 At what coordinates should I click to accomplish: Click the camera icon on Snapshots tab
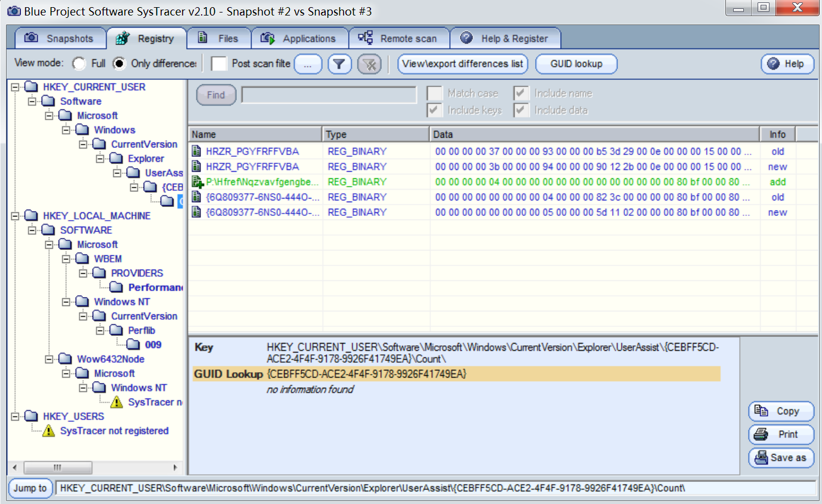pyautogui.click(x=31, y=38)
